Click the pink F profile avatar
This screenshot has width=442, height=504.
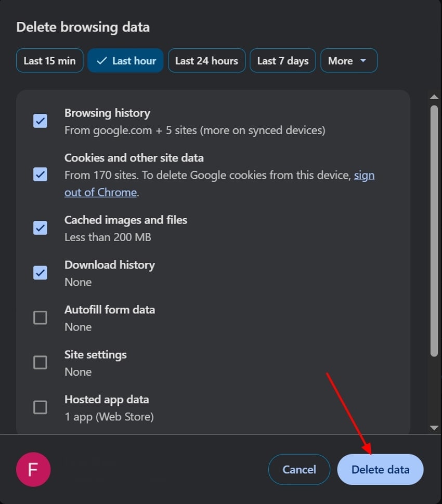(33, 469)
